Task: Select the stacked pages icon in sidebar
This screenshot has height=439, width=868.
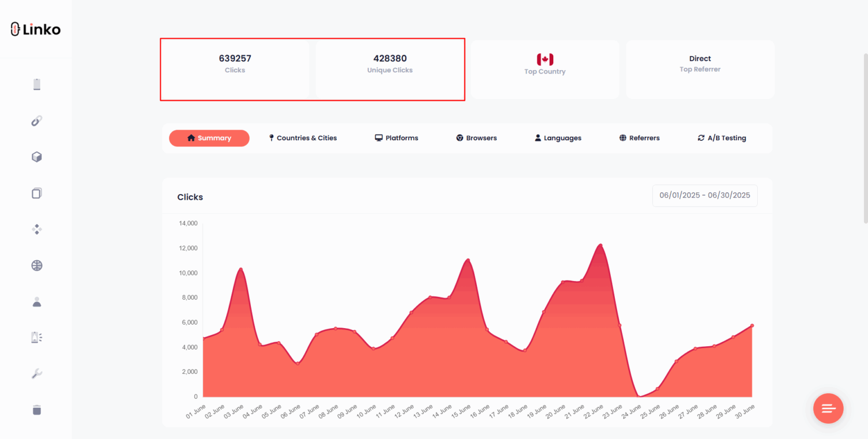Action: pyautogui.click(x=37, y=193)
